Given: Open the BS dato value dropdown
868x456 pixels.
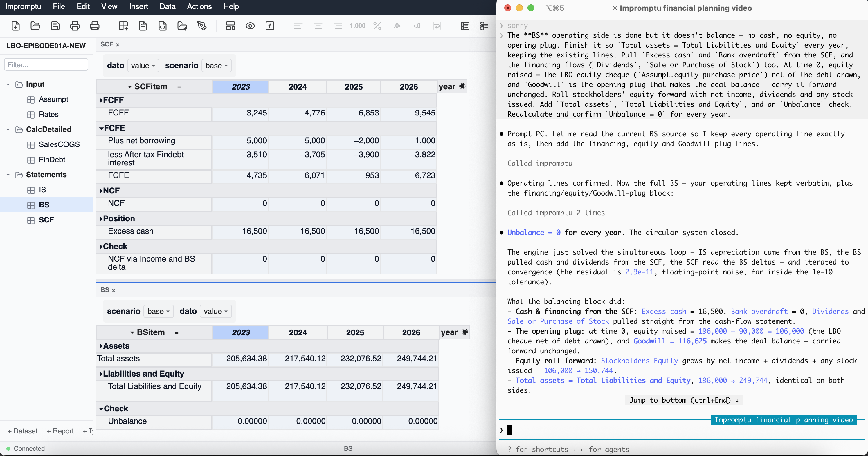Looking at the screenshot, I should [216, 311].
